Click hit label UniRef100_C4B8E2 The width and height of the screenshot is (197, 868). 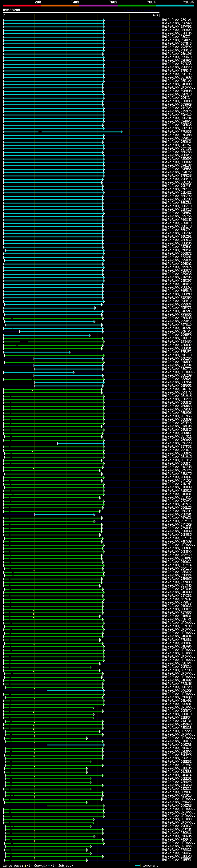177,284
